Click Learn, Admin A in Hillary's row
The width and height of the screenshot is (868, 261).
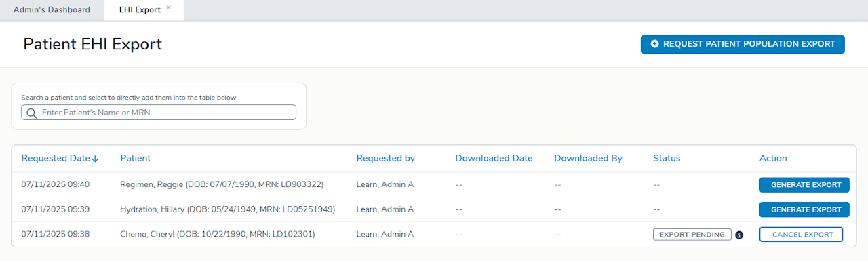384,209
